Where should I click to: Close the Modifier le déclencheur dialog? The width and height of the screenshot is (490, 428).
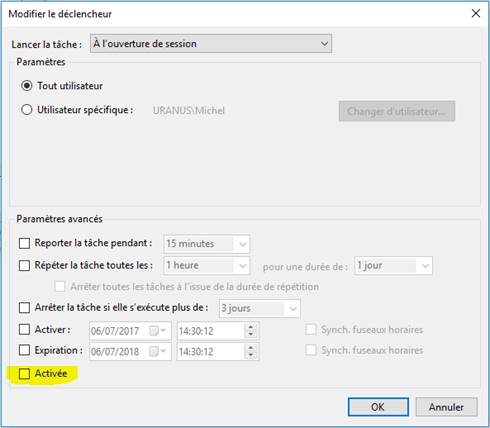(476, 13)
